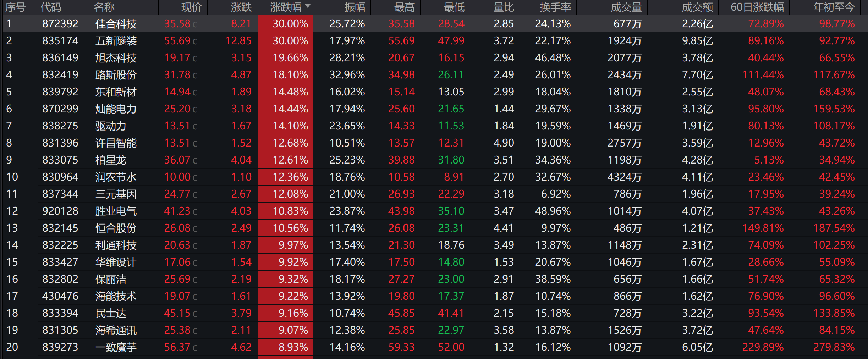Click the 代码 column header
868x359 pixels.
51,7
